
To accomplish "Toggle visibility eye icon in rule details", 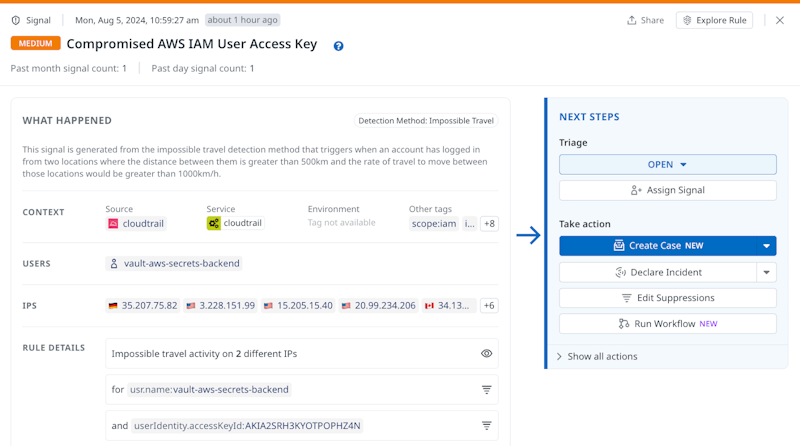I will coord(486,354).
